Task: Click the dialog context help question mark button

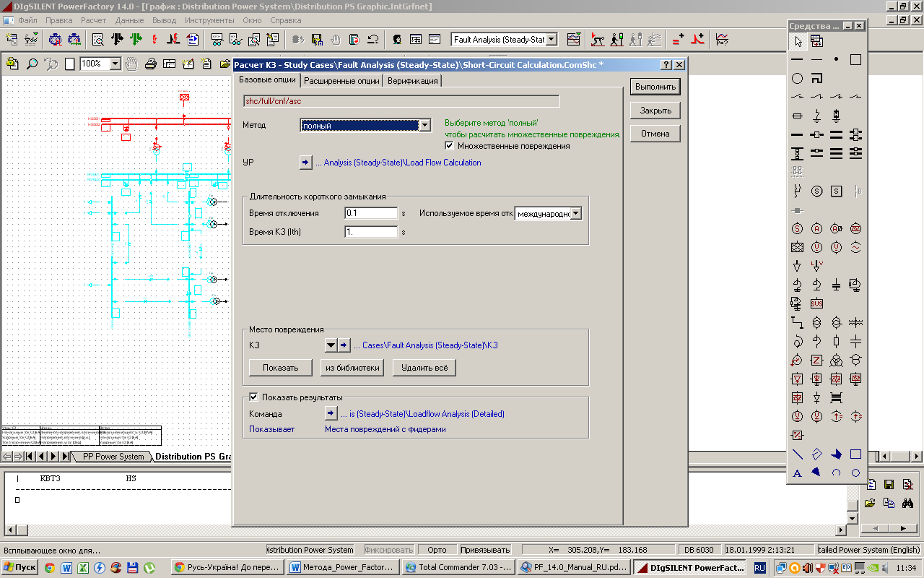Action: point(666,65)
